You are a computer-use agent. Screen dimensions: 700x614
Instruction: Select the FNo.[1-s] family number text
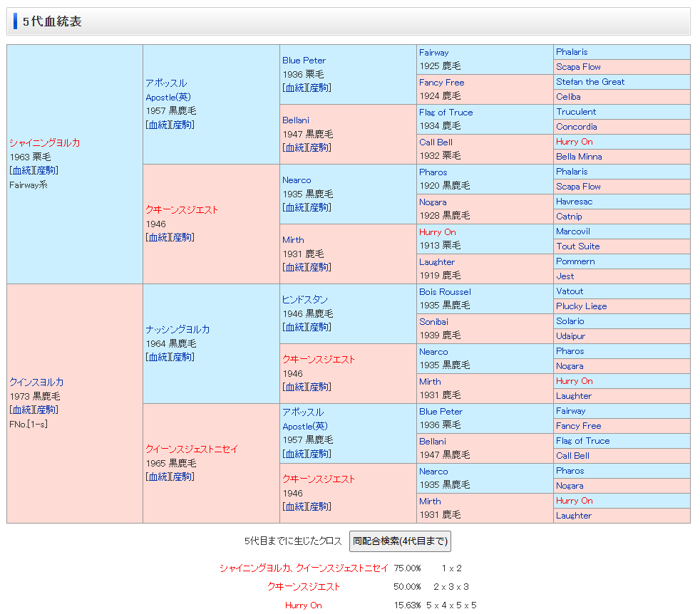[x=29, y=424]
